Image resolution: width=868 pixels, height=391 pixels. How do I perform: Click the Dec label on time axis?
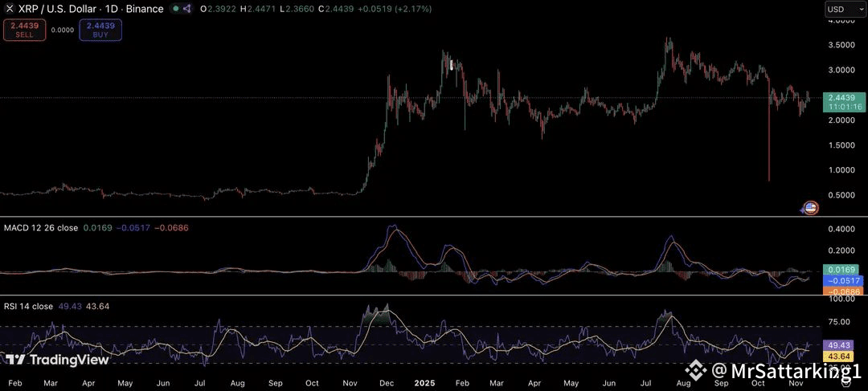pos(387,383)
